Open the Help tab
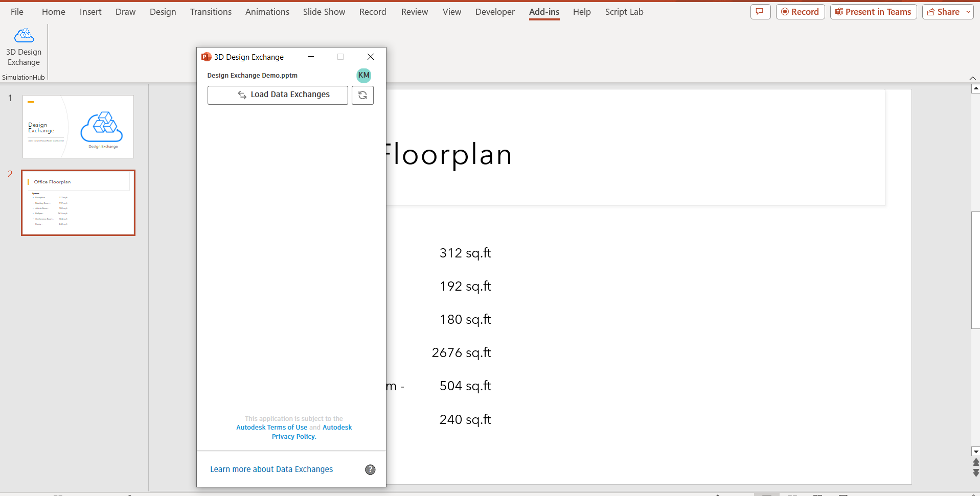 (582, 12)
